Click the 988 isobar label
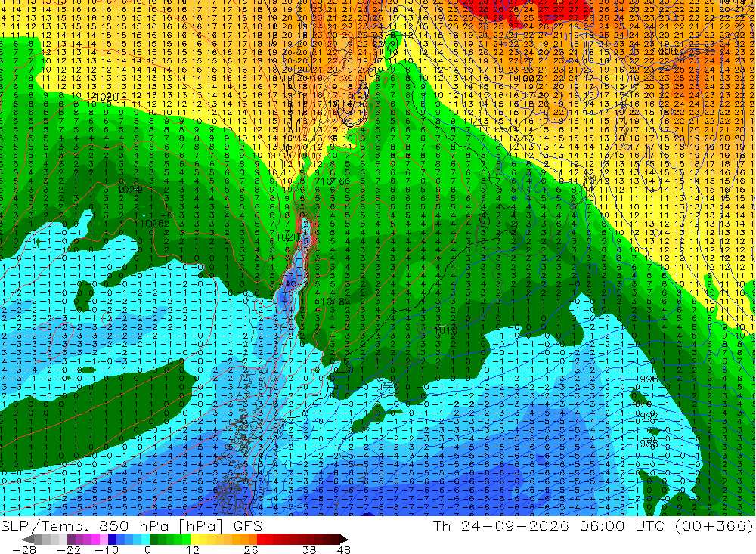Image resolution: width=756 pixels, height=554 pixels. 649,443
